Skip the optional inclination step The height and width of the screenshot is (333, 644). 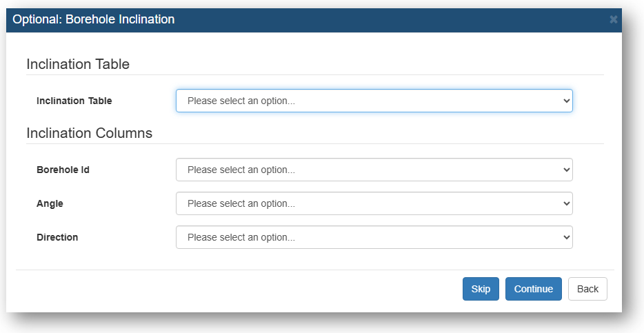(481, 289)
